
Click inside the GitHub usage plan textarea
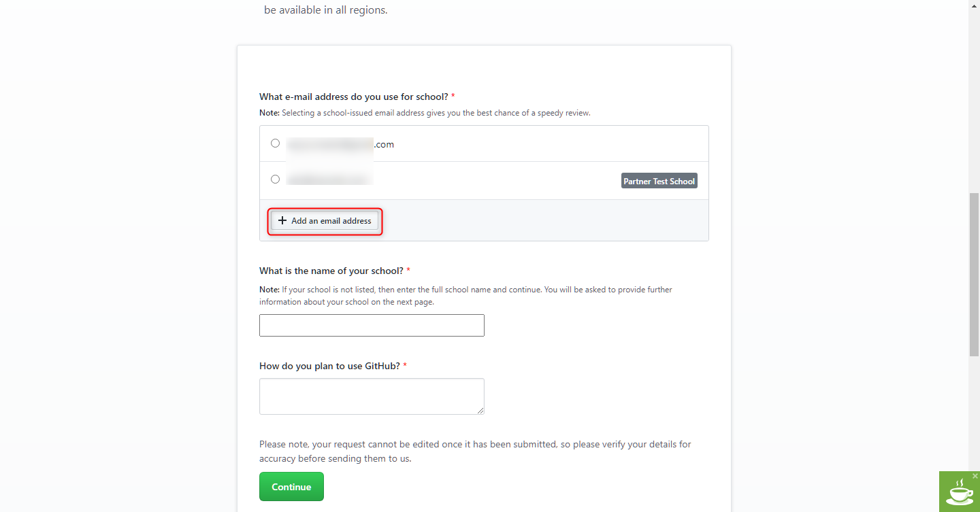pyautogui.click(x=372, y=396)
